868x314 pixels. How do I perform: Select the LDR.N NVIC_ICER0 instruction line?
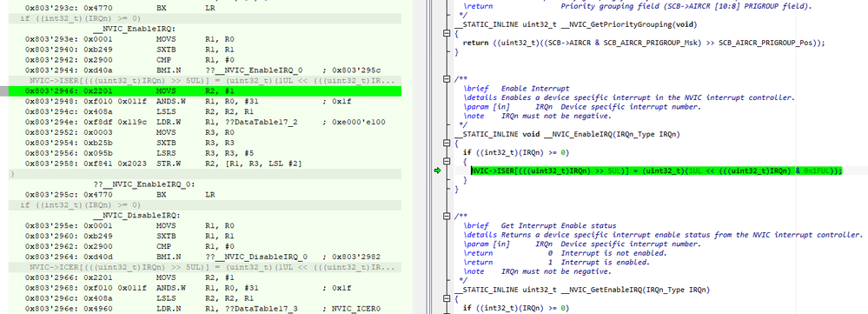[205, 308]
